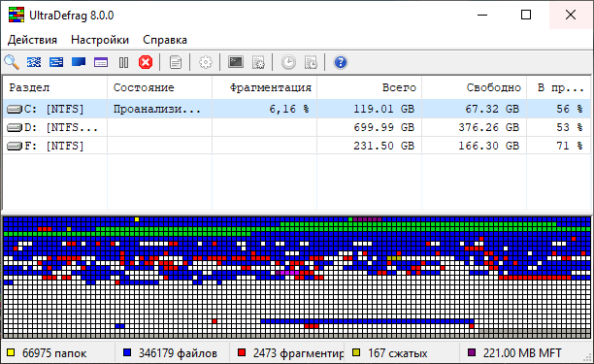
Task: Click the 119.01 GB total size cell
Action: [383, 109]
